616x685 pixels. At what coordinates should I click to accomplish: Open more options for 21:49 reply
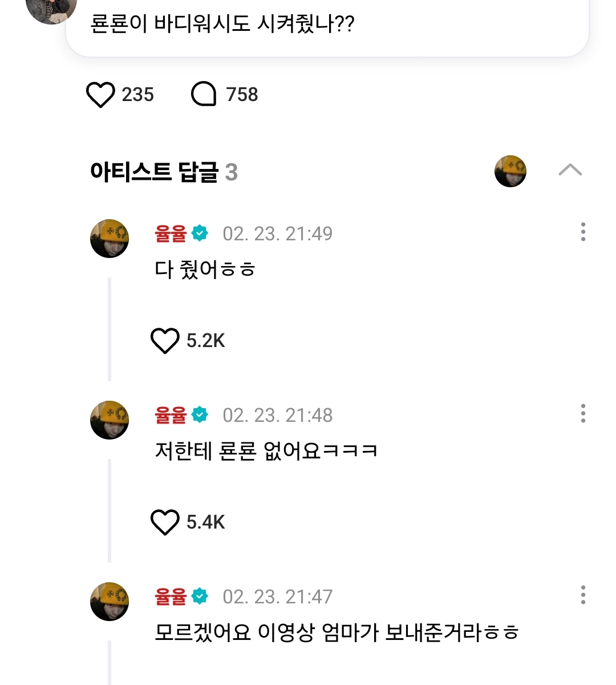[582, 232]
